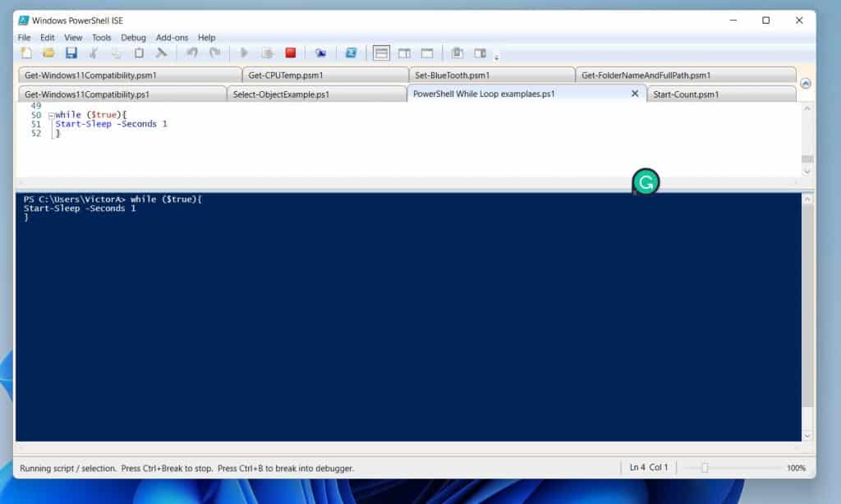Viewport: 841px width, 504px height.
Task: Save the current script
Action: (71, 53)
